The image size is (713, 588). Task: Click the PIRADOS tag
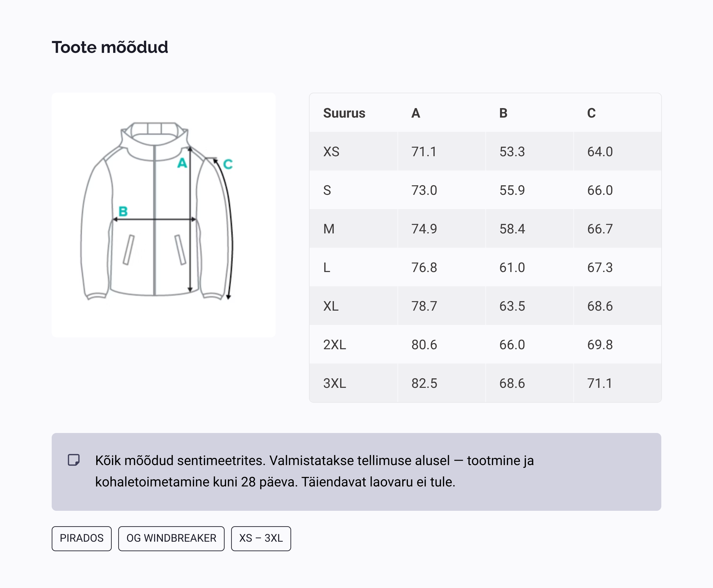pos(81,538)
